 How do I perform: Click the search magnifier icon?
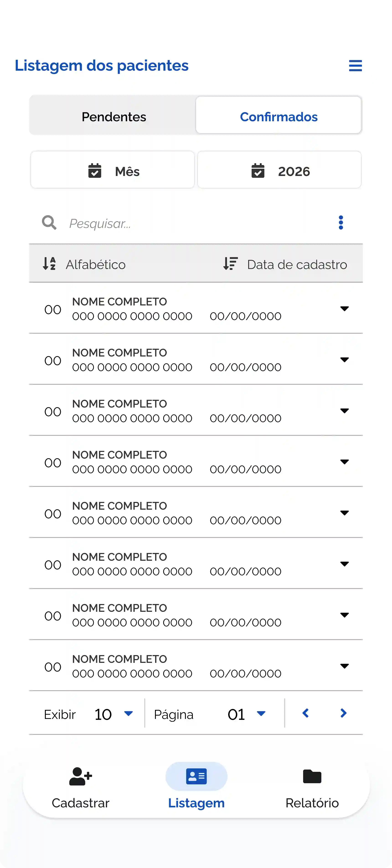point(49,223)
